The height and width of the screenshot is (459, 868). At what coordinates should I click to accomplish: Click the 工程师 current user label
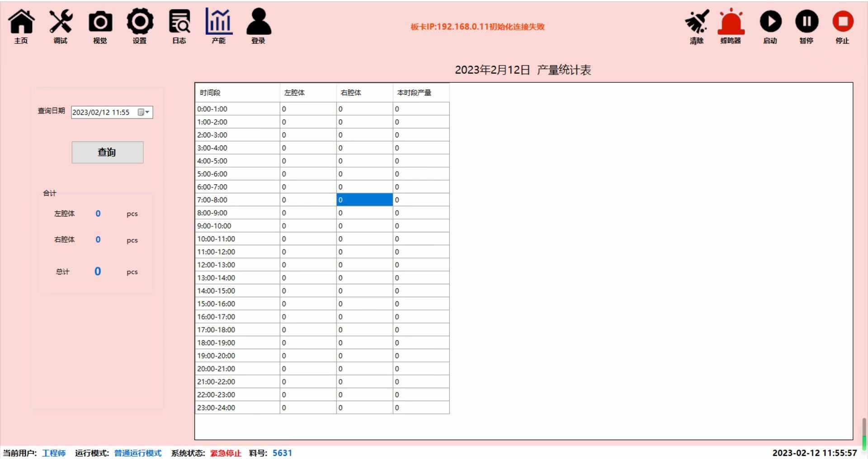[54, 453]
